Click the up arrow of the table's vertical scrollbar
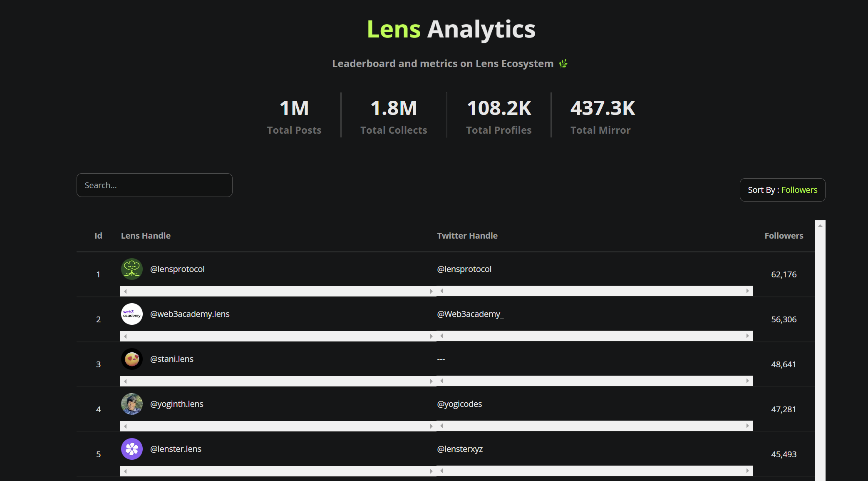868x481 pixels. click(x=820, y=226)
